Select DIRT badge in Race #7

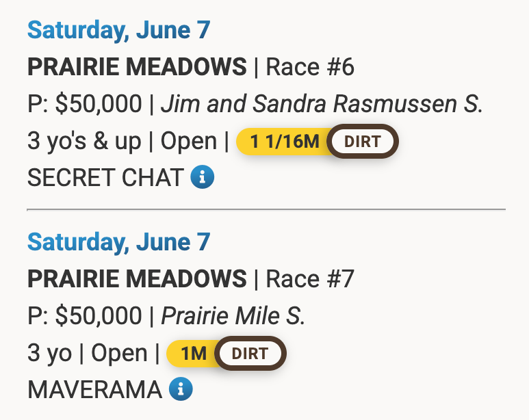[x=250, y=354]
